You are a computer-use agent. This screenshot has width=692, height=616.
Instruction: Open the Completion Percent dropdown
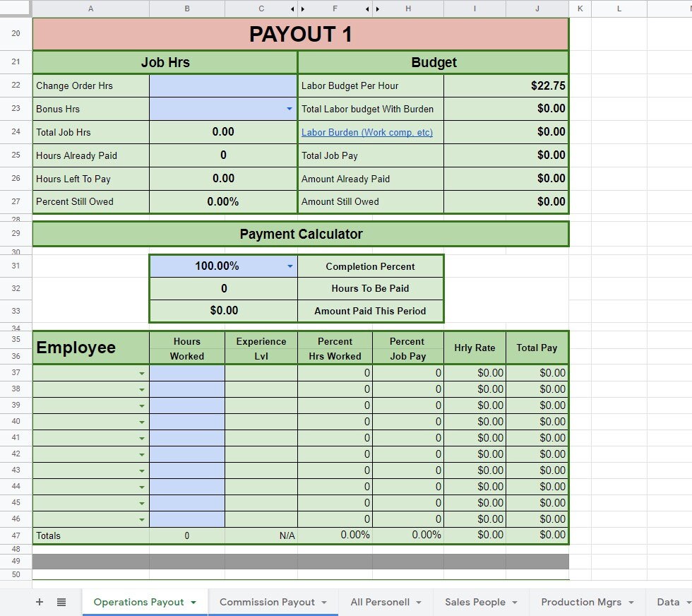pyautogui.click(x=290, y=266)
